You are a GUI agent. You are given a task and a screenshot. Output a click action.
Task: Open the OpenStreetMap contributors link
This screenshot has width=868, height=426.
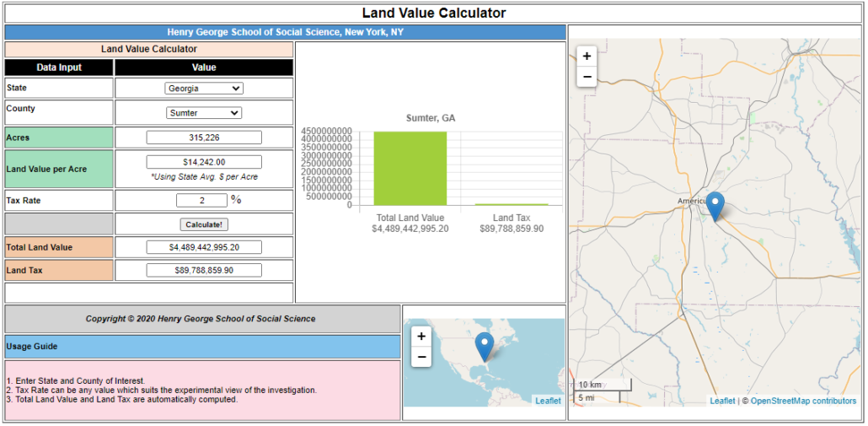coord(803,402)
